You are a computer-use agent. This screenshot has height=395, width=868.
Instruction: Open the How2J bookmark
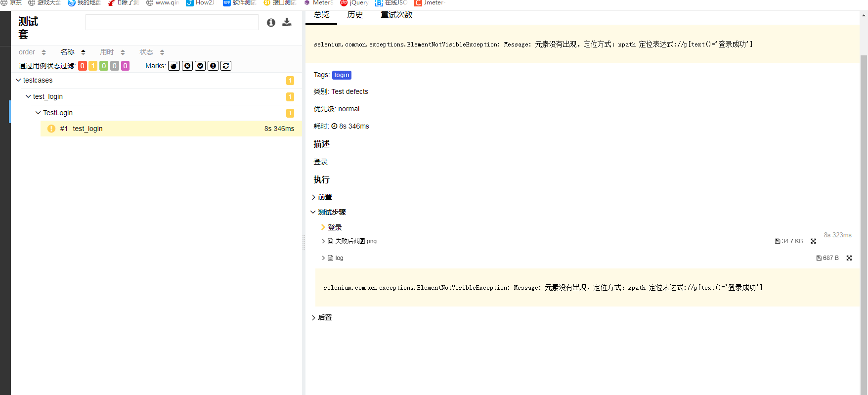[x=200, y=2]
